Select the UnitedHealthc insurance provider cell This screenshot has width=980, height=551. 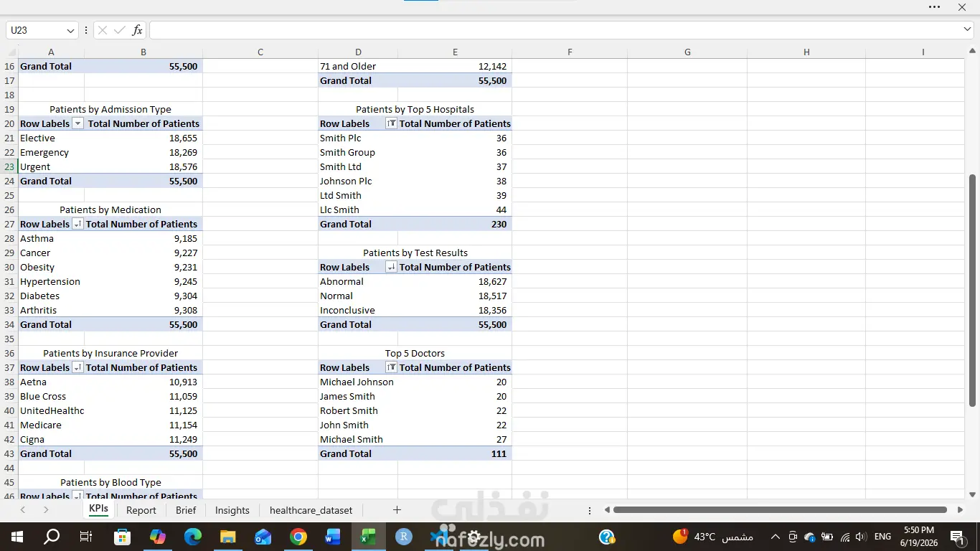[x=52, y=410]
